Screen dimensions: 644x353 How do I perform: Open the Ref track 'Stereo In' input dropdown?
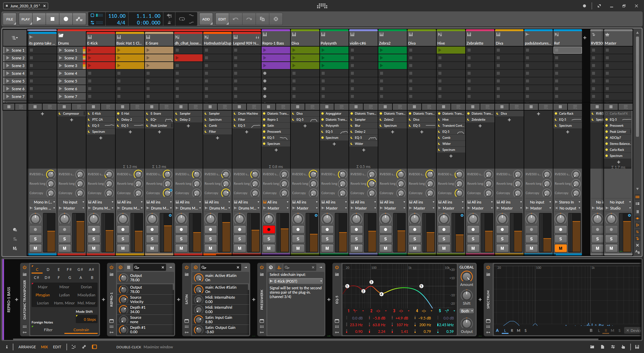pos(568,202)
